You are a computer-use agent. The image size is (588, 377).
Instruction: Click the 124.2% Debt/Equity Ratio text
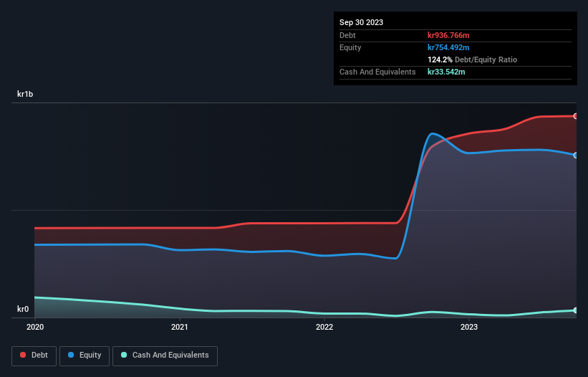click(x=472, y=59)
